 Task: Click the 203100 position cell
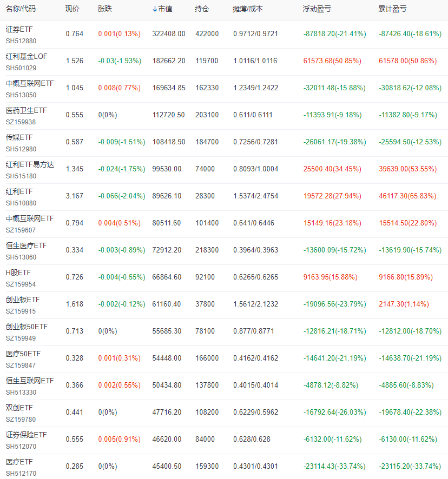(207, 115)
